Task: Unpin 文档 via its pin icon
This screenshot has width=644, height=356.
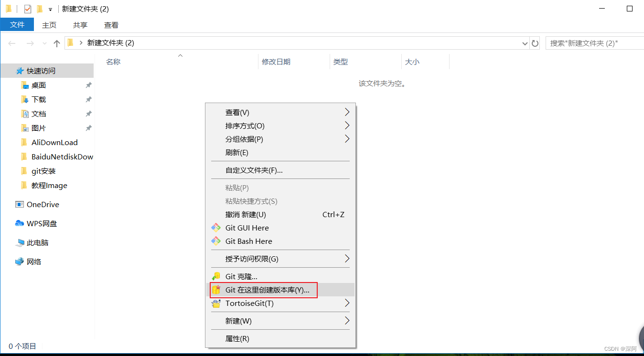Action: point(88,114)
